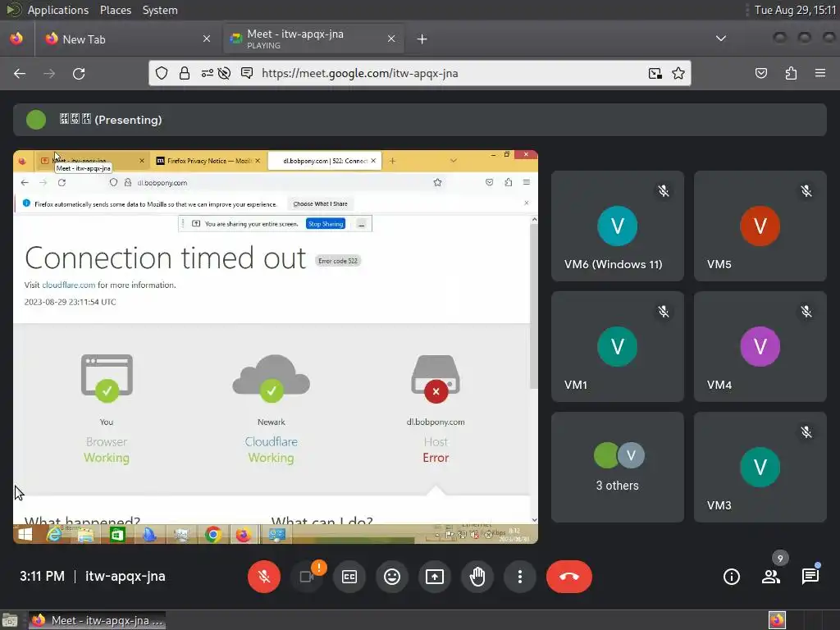Click the Firefox logo left of tabs

coord(16,39)
